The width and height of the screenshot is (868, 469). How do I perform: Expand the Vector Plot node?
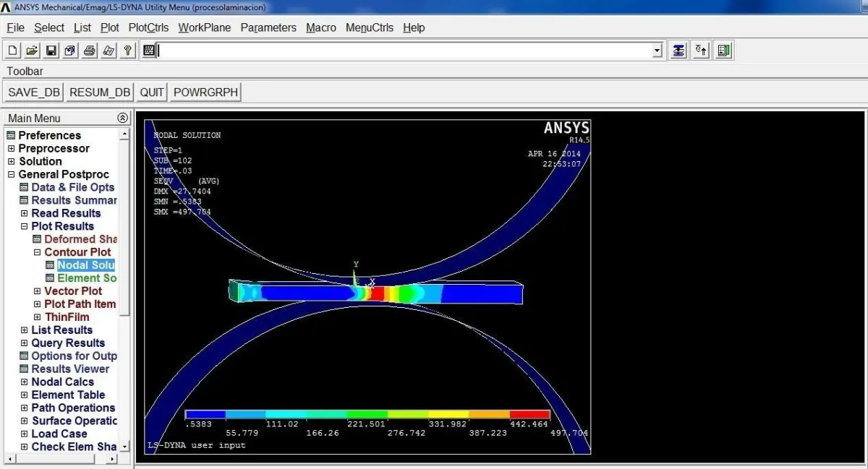click(x=37, y=291)
